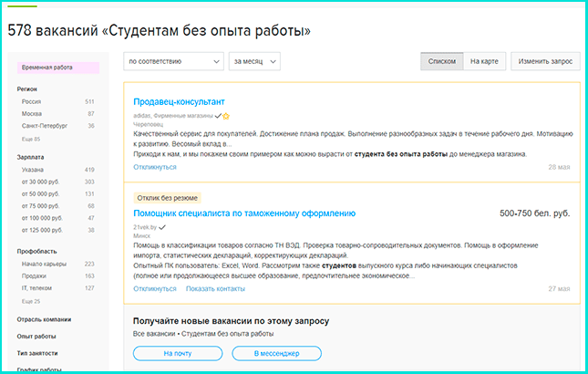Click the 'Отклик без резюме' label
This screenshot has height=374, width=588.
click(x=167, y=198)
